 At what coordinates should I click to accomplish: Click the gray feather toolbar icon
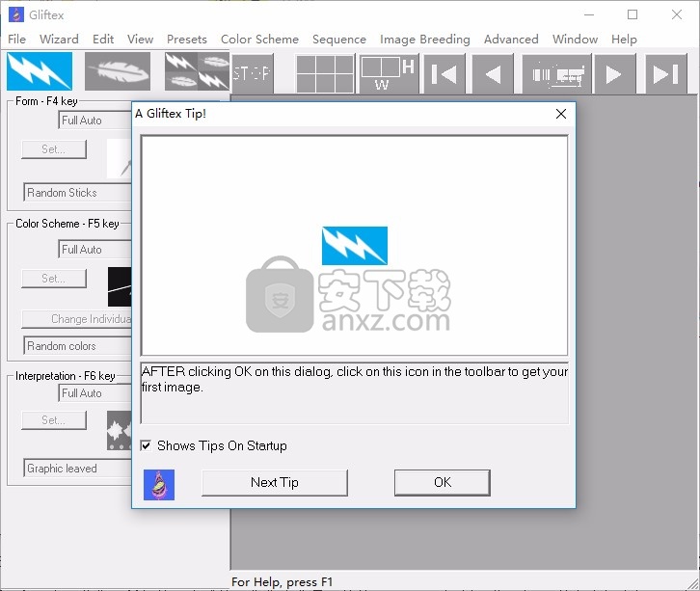118,71
